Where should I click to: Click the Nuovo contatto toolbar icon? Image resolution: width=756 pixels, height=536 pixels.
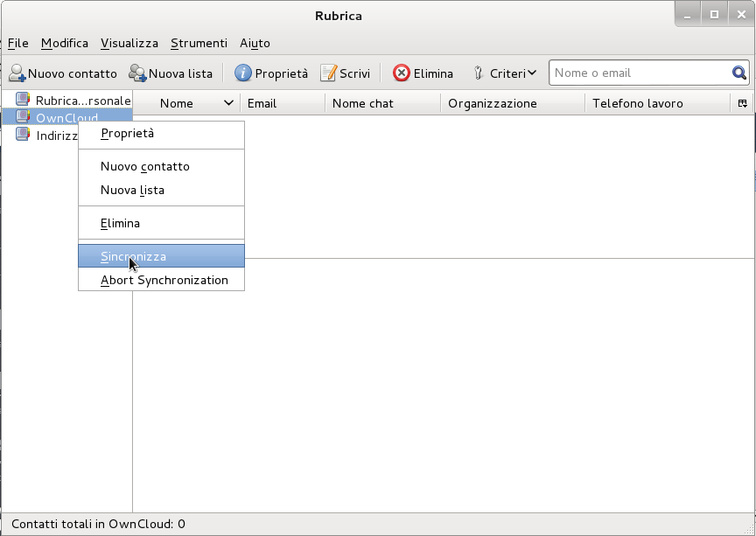17,73
